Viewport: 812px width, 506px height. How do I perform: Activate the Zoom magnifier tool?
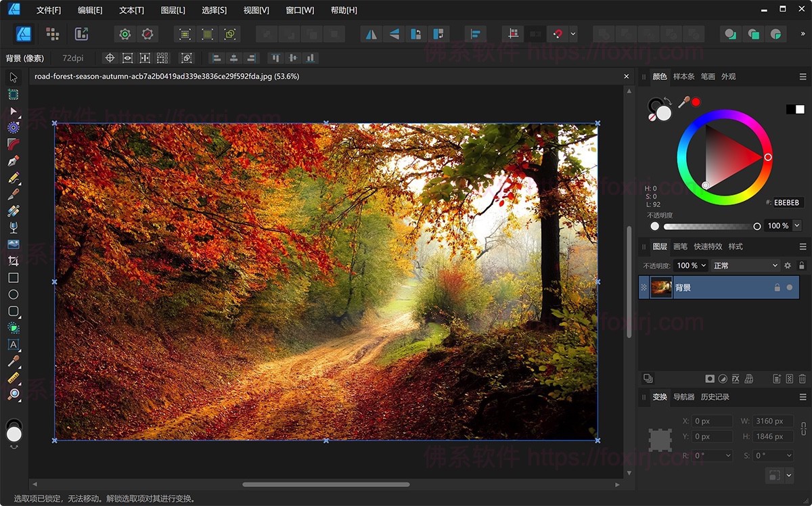13,394
